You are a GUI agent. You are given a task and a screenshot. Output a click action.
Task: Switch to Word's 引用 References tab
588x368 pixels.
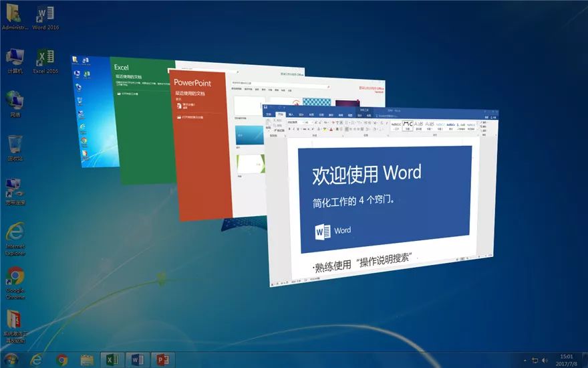click(x=321, y=115)
